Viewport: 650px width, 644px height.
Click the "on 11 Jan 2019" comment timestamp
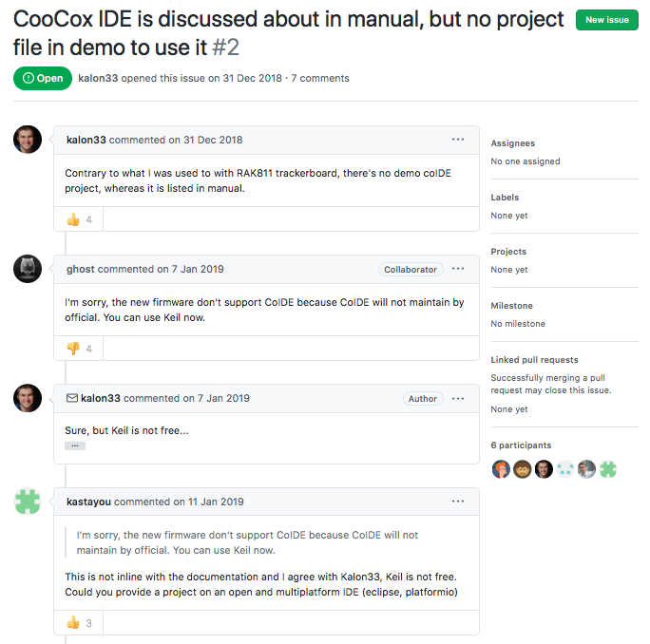pos(209,502)
